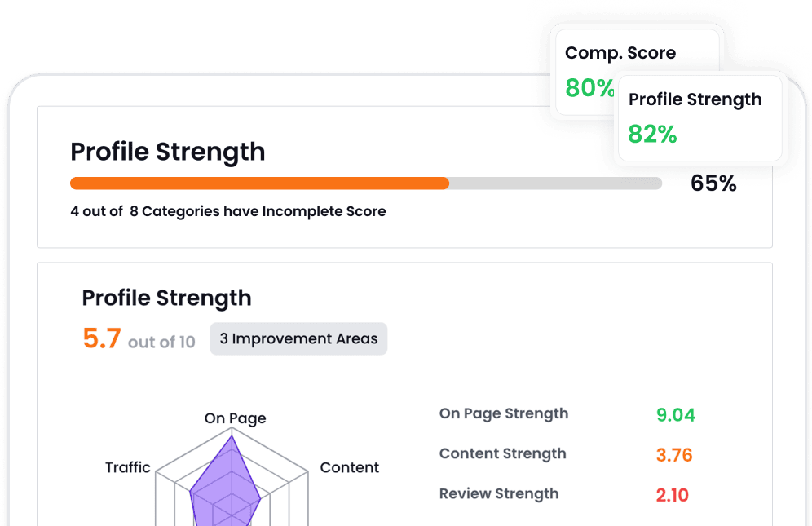Click the orange 5.7 score value
The height and width of the screenshot is (526, 812).
coord(102,338)
